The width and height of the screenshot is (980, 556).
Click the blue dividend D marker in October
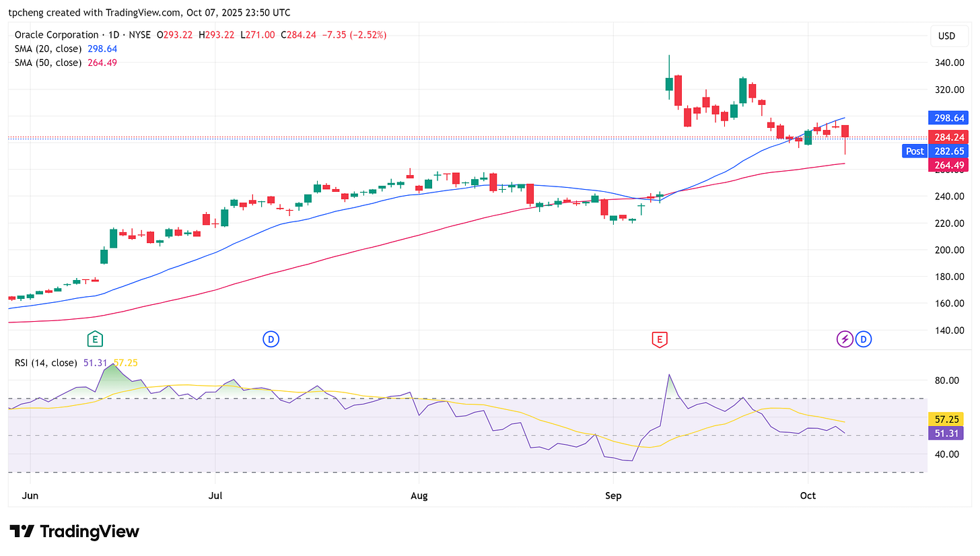point(864,339)
